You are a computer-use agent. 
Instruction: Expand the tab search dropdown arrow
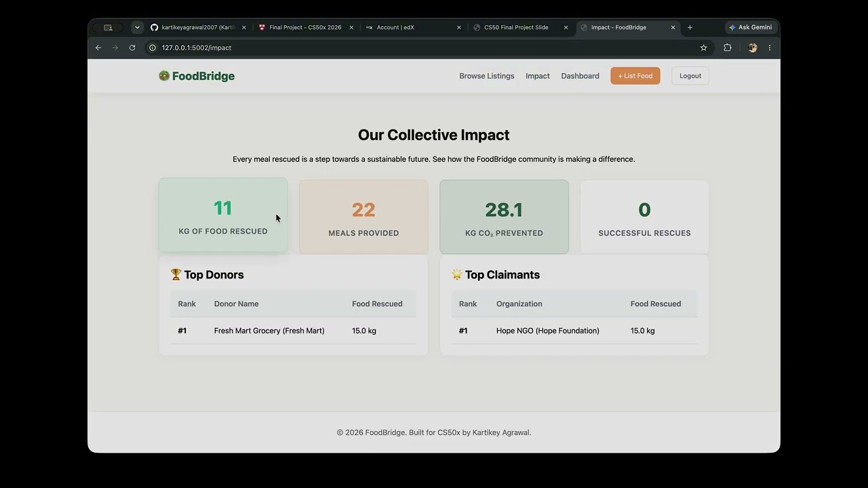pos(138,27)
